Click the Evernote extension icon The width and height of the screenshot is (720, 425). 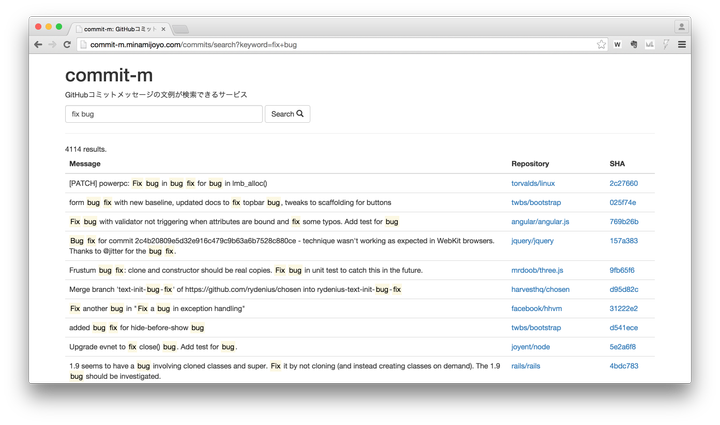(x=634, y=45)
